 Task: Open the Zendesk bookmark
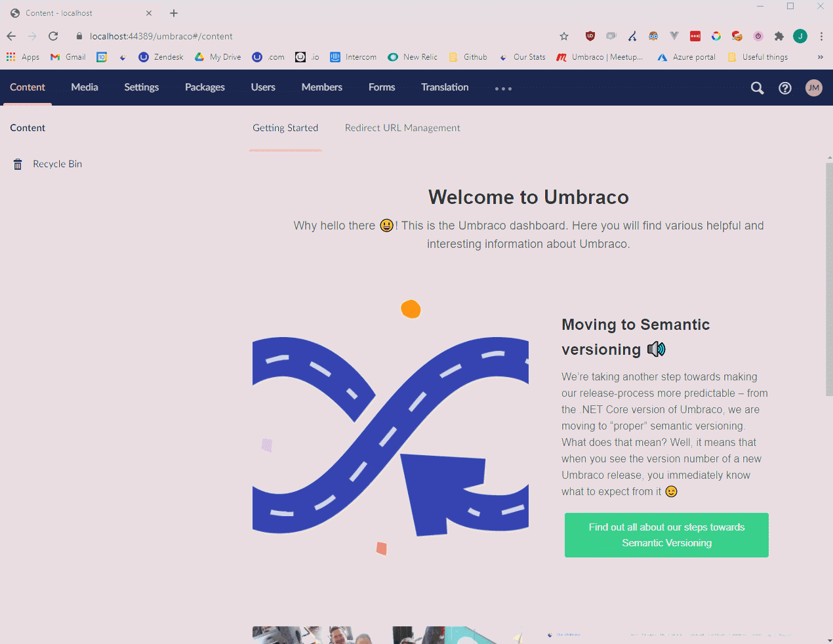[x=161, y=57]
